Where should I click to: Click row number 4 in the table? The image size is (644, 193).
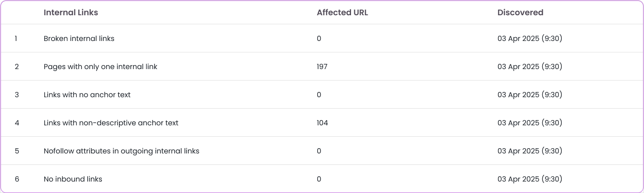(17, 123)
